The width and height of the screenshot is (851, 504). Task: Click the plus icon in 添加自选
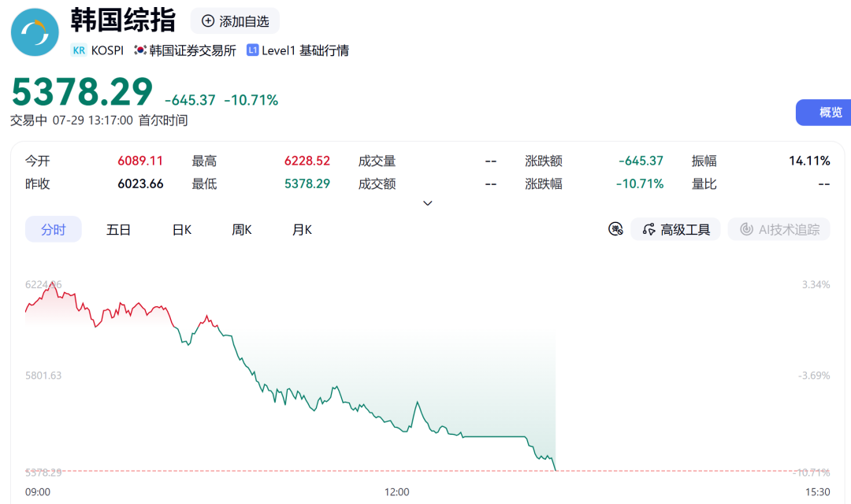[x=208, y=21]
